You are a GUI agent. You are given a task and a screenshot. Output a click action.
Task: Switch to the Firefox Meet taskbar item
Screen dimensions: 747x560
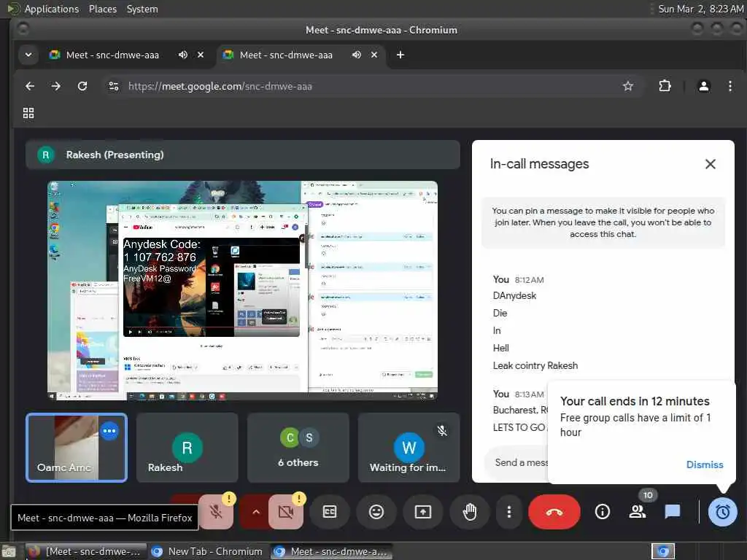click(85, 551)
